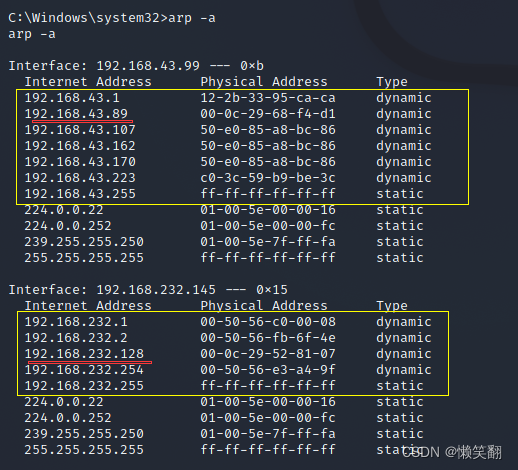Click MAC address 12-2b-33-95-ca-ca
Viewport: 518px width, 470px height.
tap(268, 98)
